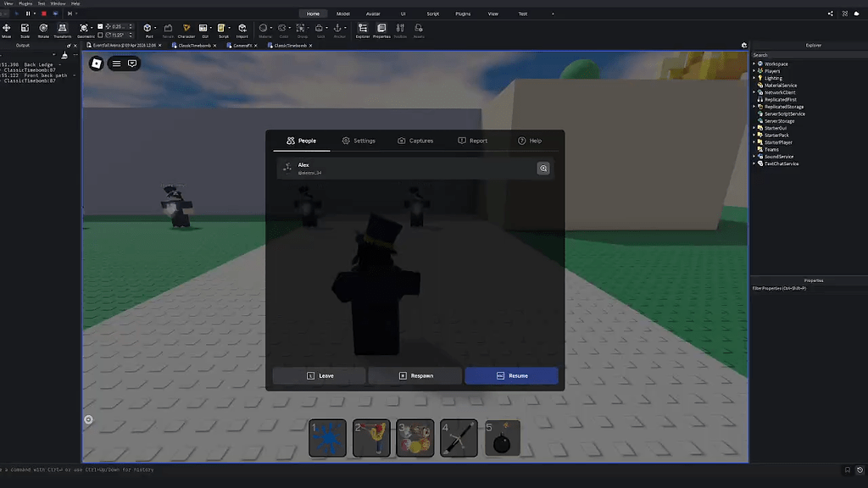
Task: Switch to the Avatar ribbon tab
Action: coord(373,14)
